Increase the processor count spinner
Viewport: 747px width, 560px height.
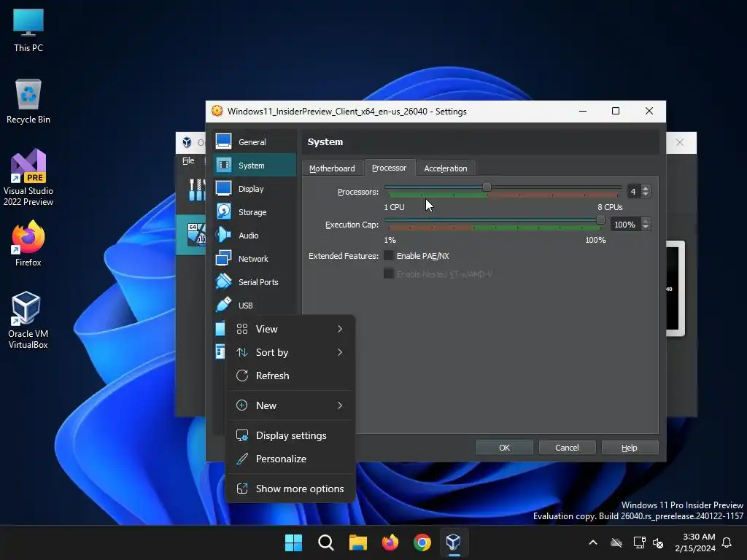[646, 188]
